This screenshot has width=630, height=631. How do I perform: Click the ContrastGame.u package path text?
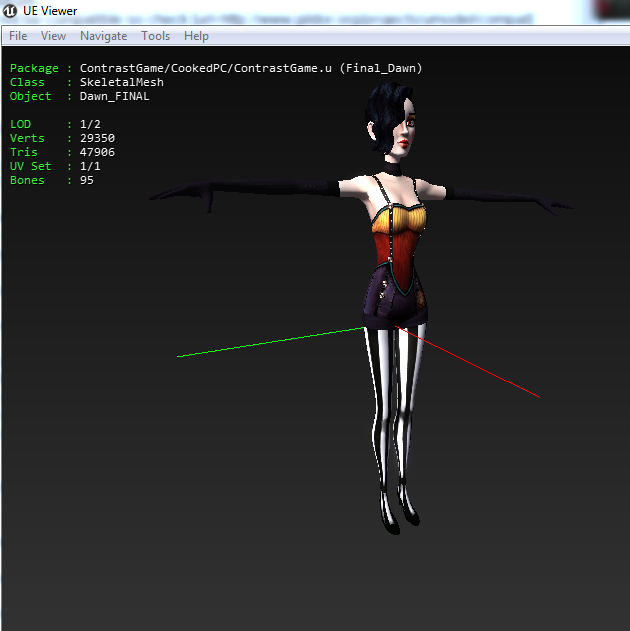tap(250, 68)
